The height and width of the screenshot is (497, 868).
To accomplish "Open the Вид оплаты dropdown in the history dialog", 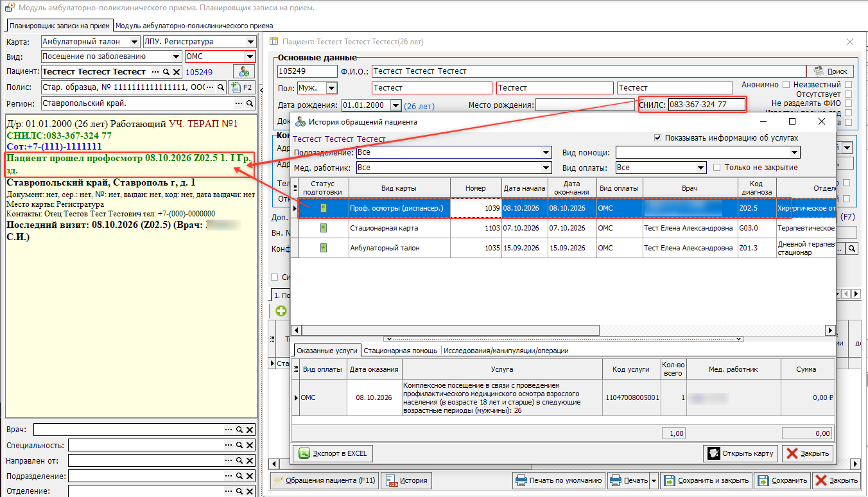I will point(702,168).
